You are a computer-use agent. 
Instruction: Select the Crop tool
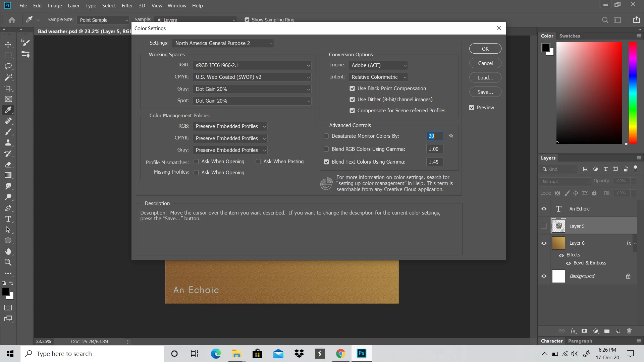point(8,88)
